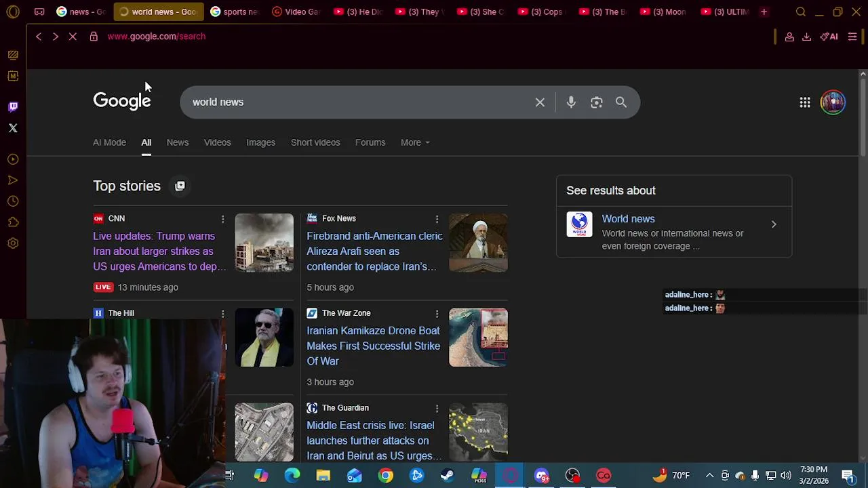Open the Fox News story options menu
The image size is (868, 488).
click(437, 219)
